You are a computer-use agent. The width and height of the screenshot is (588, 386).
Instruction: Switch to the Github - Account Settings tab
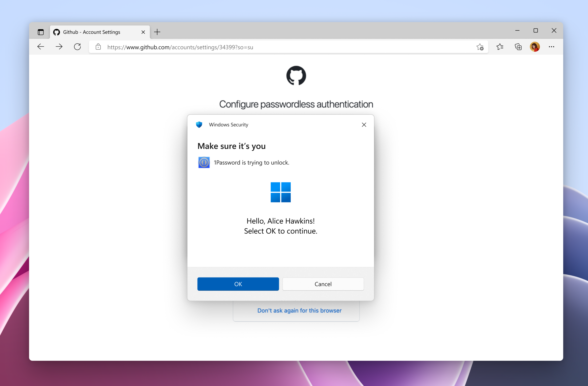tap(91, 32)
